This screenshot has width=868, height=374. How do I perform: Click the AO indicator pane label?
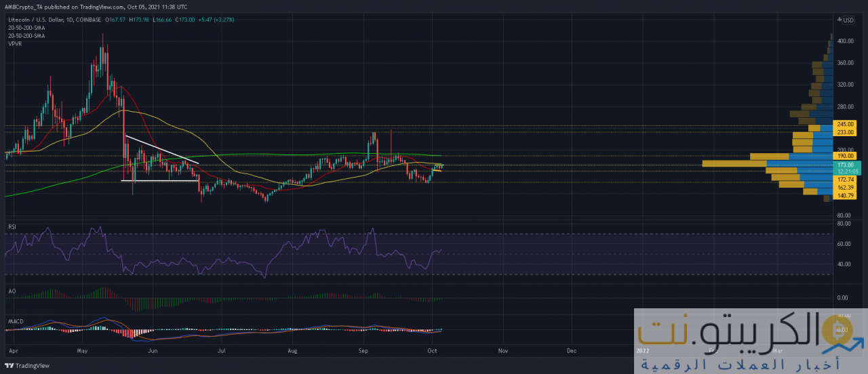point(12,291)
